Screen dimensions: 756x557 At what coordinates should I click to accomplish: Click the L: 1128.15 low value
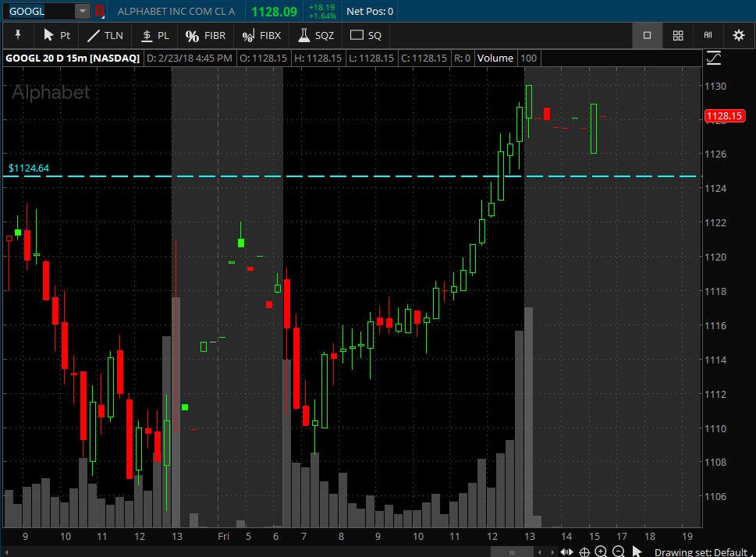371,59
